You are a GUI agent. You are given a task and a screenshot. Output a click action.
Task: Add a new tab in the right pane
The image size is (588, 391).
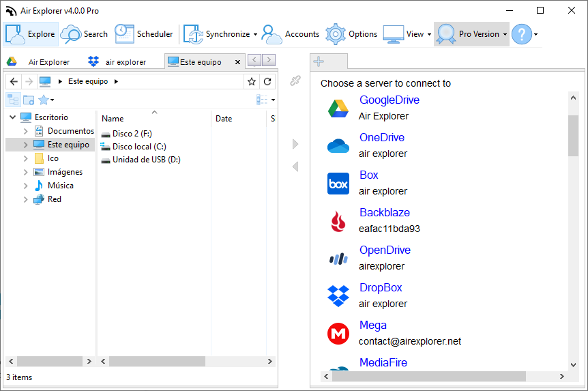point(319,61)
